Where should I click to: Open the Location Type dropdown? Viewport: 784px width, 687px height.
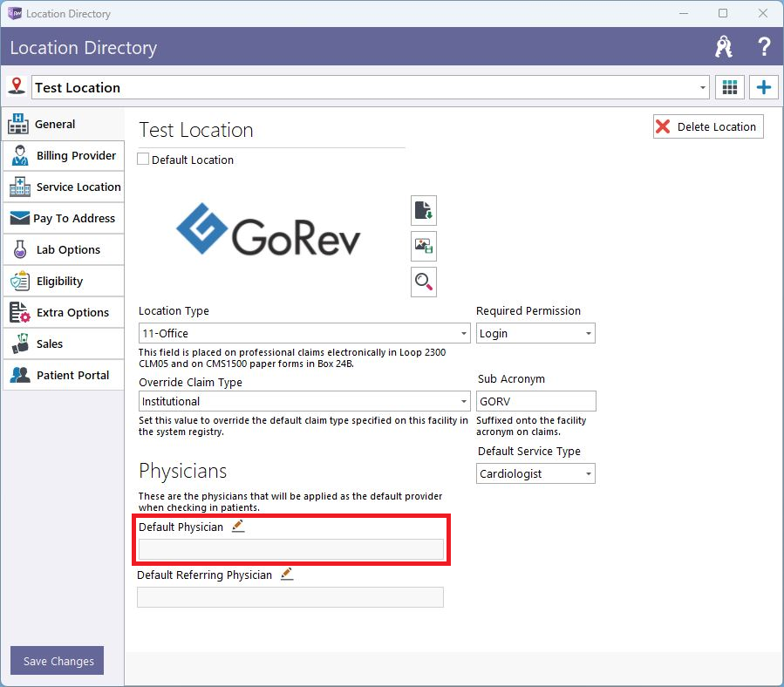[304, 333]
